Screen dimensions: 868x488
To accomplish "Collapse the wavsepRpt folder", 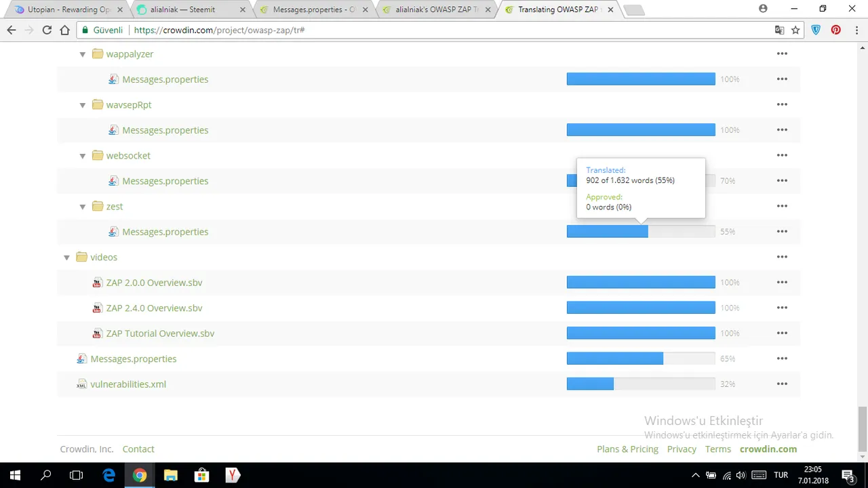I will point(83,105).
